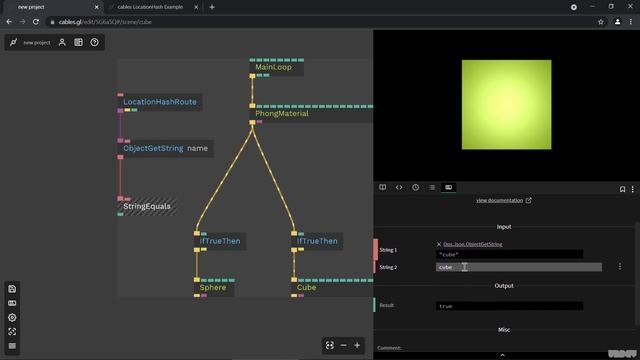Click the center view icon in left sidebar

(x=12, y=332)
